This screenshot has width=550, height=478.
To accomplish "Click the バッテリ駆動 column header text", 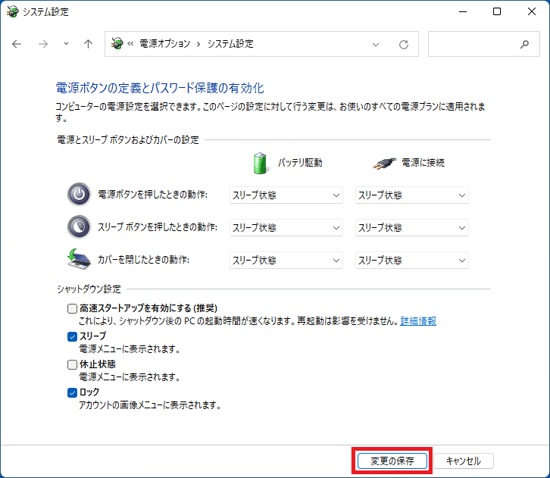I will pos(300,163).
